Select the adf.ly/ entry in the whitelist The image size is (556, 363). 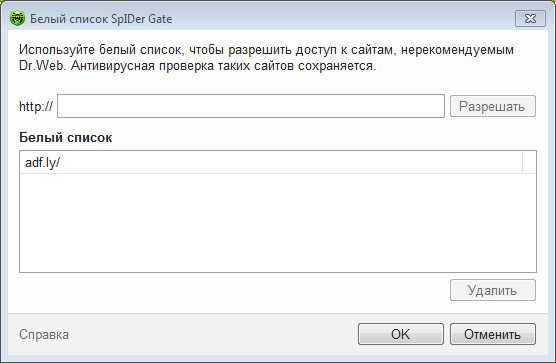click(271, 163)
